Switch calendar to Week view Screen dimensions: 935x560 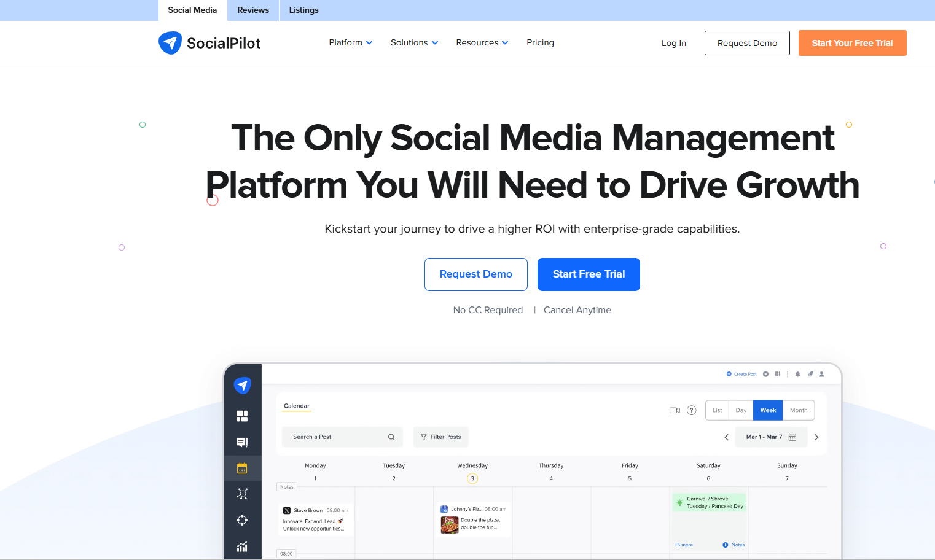pyautogui.click(x=768, y=410)
